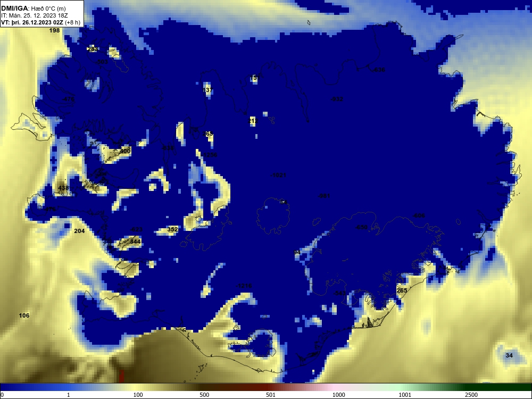532x399 pixels.
Task: Click the map value "34"
Action: click(509, 355)
